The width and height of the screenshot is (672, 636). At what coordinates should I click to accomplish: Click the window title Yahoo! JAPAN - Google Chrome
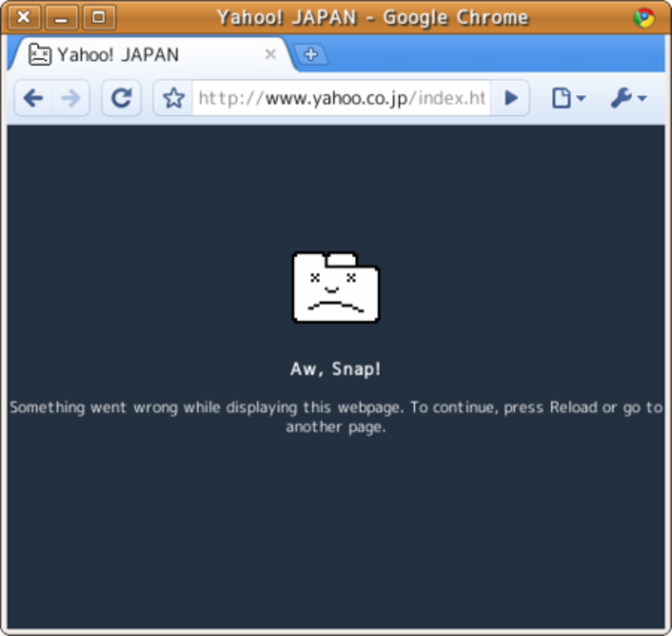[373, 18]
